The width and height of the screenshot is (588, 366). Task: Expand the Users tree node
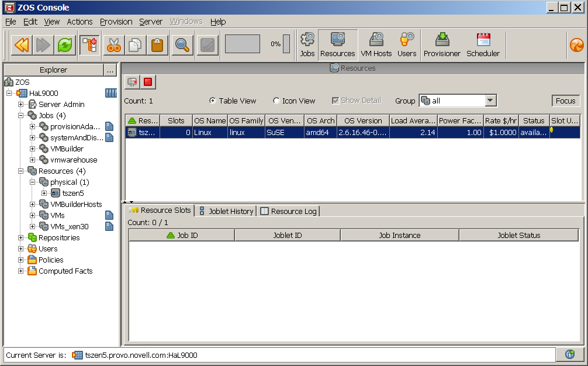(21, 248)
